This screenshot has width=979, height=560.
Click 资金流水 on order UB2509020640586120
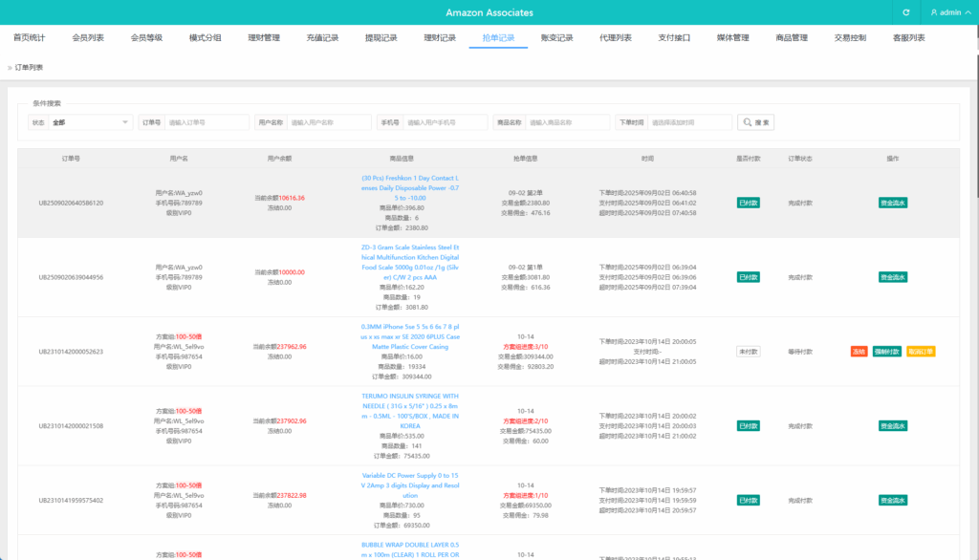895,204
